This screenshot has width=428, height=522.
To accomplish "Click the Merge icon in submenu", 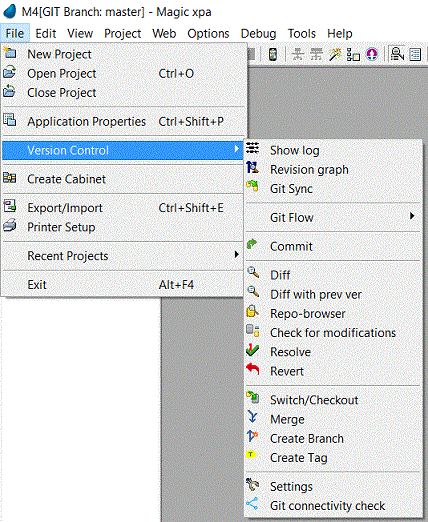I will pyautogui.click(x=253, y=417).
